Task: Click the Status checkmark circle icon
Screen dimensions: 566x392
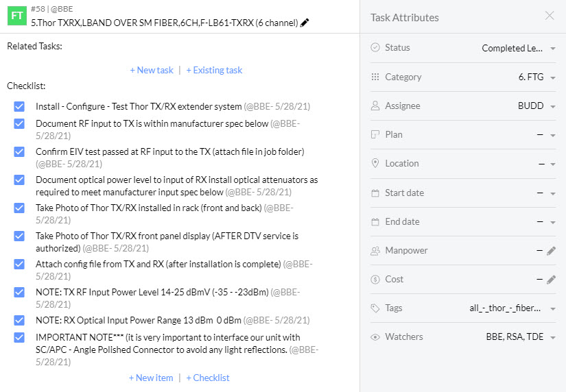Action: click(375, 48)
